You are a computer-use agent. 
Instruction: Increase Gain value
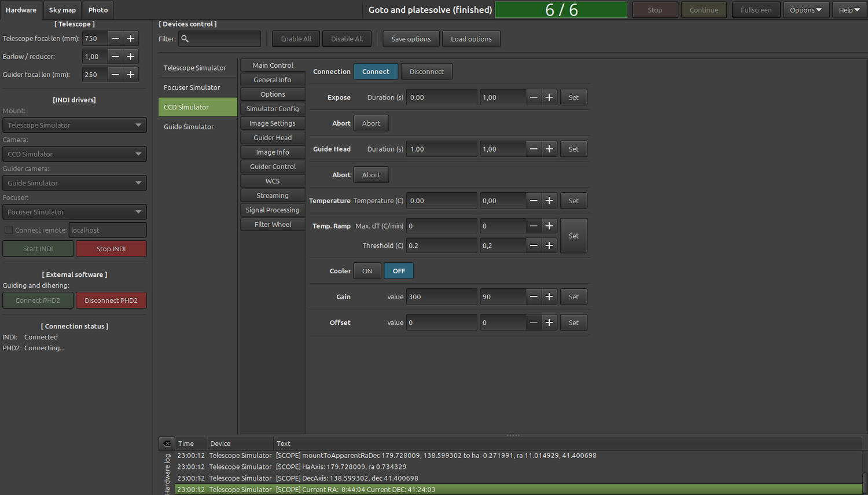click(x=549, y=296)
